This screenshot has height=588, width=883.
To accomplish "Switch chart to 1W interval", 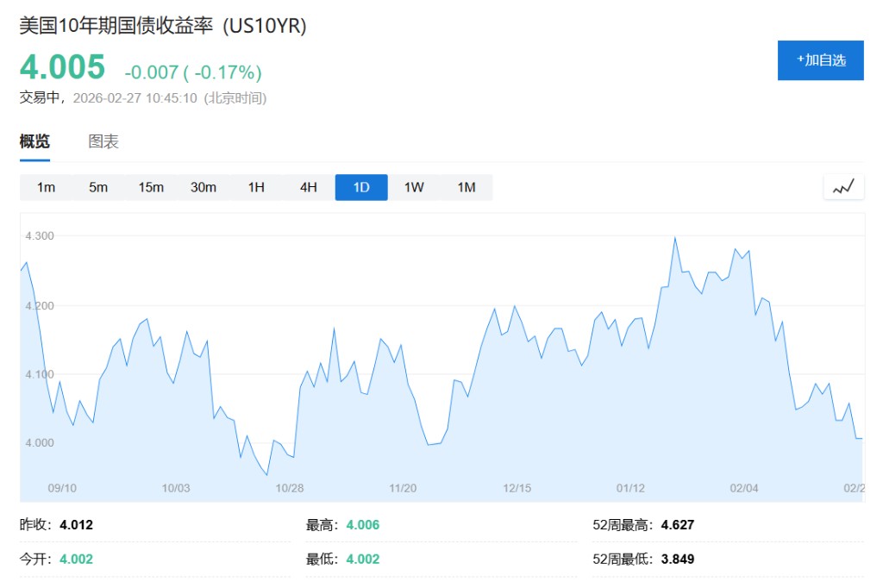I will pyautogui.click(x=414, y=187).
